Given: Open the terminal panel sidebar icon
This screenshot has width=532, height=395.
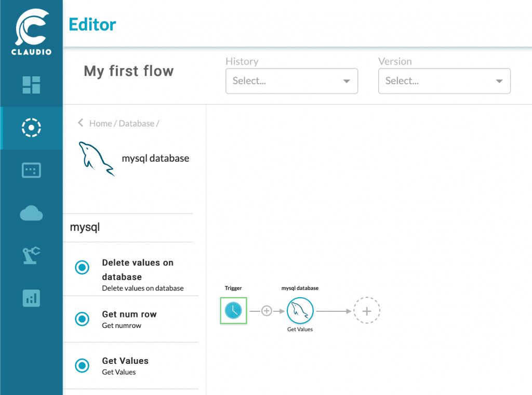Looking at the screenshot, I should [31, 170].
